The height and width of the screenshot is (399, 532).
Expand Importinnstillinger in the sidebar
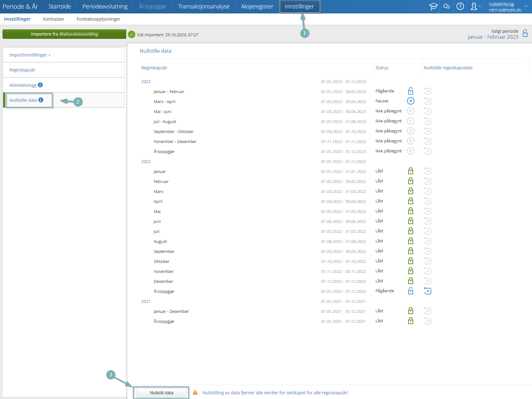tap(64, 55)
